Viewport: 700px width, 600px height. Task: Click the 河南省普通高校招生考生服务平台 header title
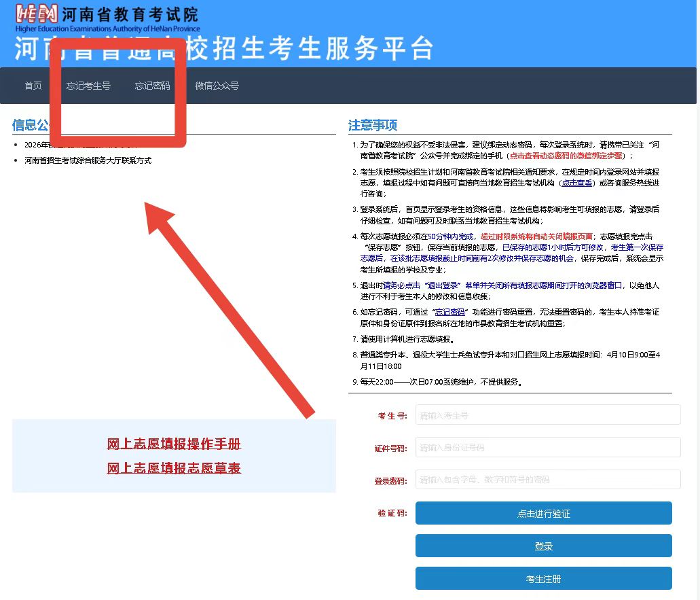pos(224,49)
